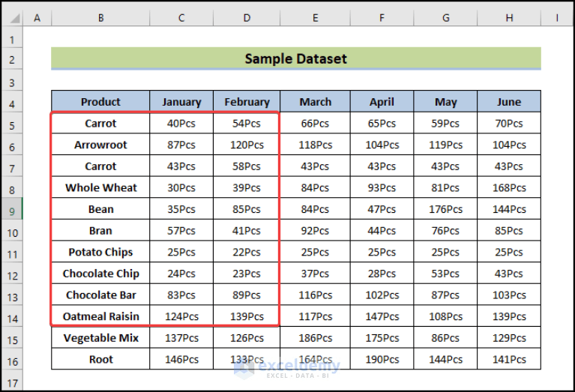The height and width of the screenshot is (392, 575).
Task: Click the 93Pcs cell for Whole Wheat
Action: [x=382, y=187]
